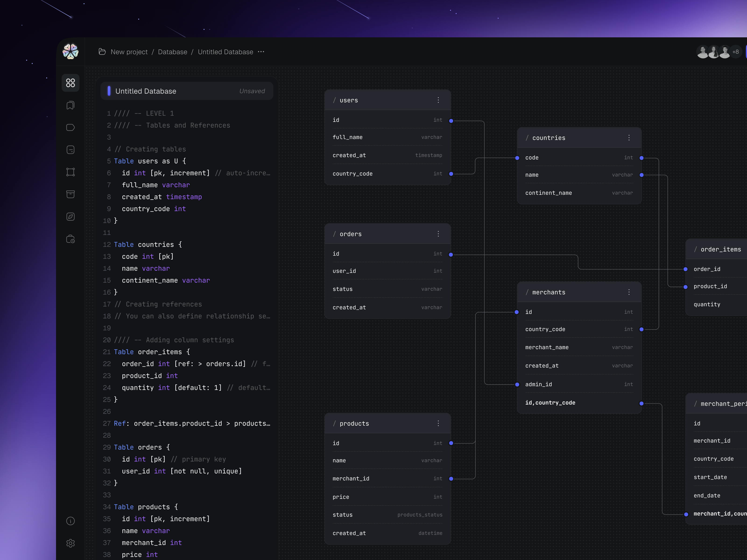Open the ellipsis menu beside Untitled Database breadcrumb
Screen dimensions: 747x560
(261, 52)
